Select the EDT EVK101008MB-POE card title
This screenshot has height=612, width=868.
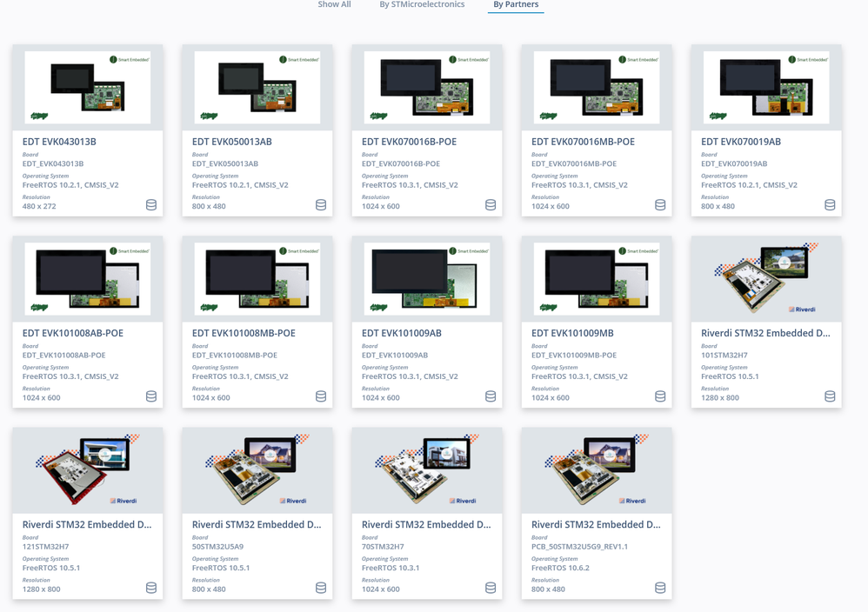coord(244,333)
